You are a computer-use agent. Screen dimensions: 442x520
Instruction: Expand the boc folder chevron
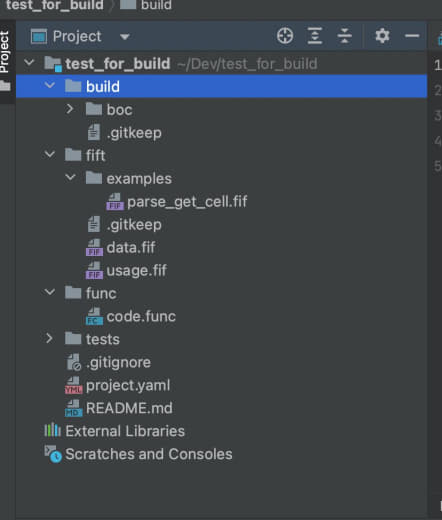(69, 109)
